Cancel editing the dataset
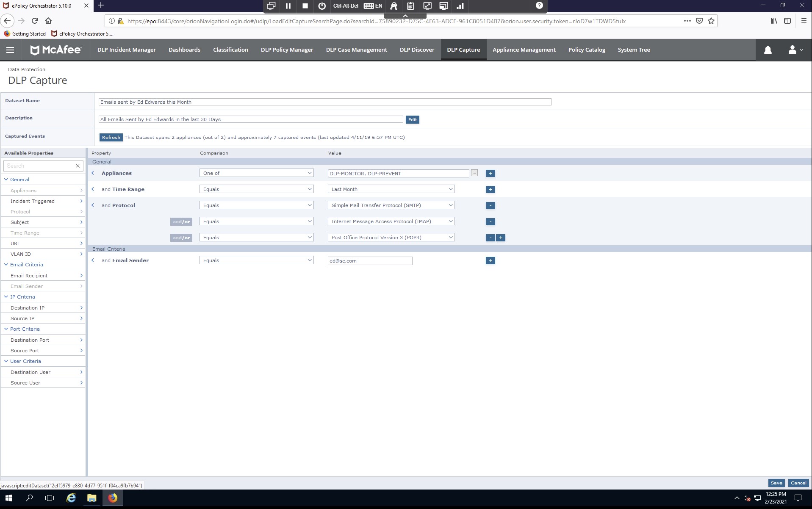Image resolution: width=812 pixels, height=509 pixels. [x=798, y=483]
